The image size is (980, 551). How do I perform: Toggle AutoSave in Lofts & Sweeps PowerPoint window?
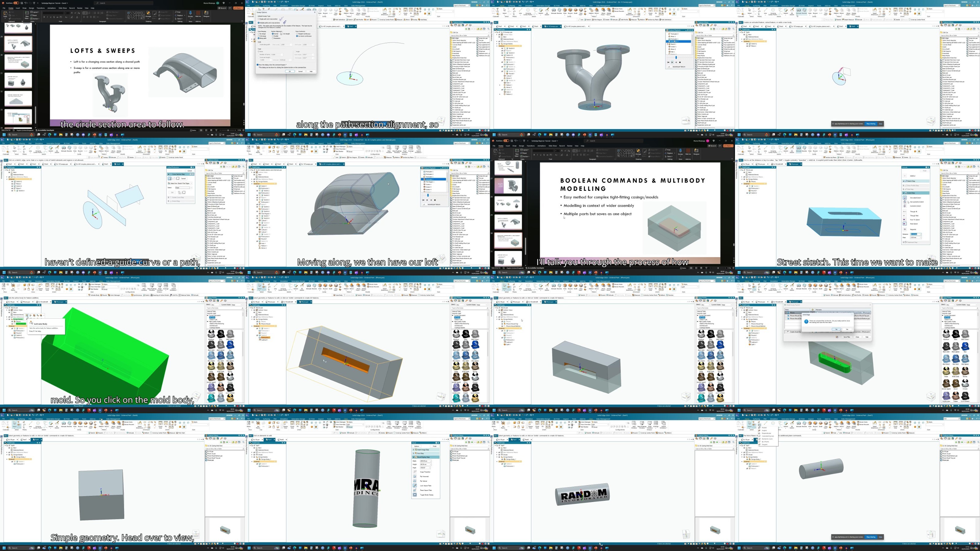[16, 3]
